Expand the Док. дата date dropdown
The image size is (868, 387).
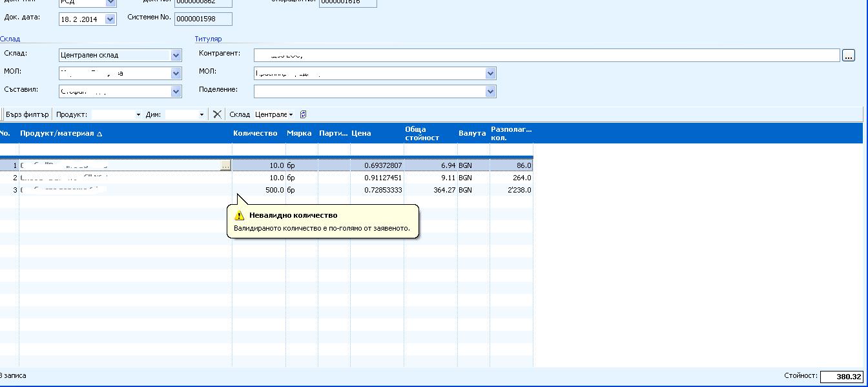pyautogui.click(x=110, y=19)
